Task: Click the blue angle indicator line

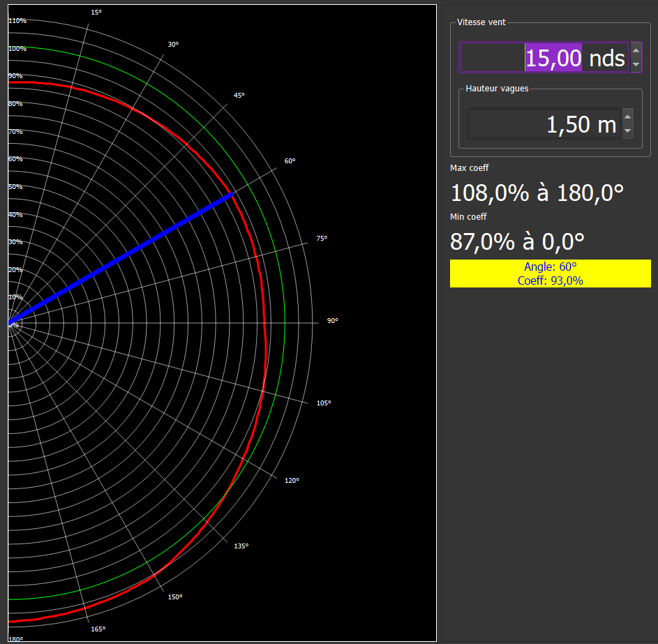Action: [121, 259]
